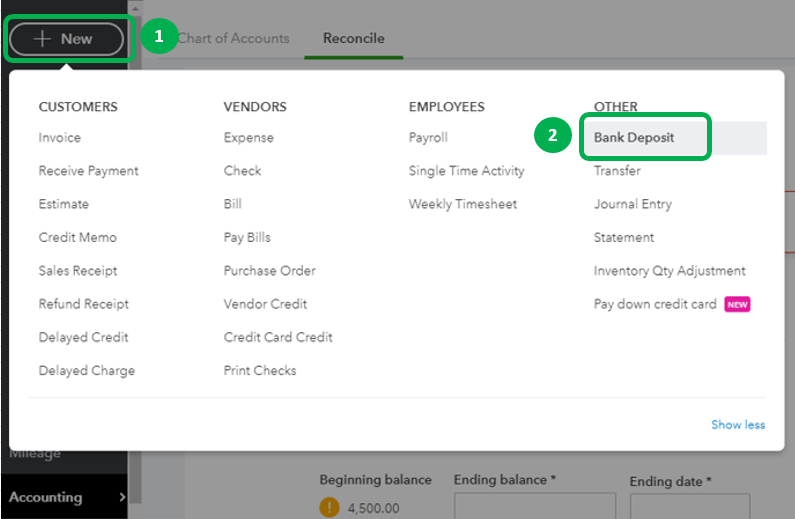Screen dimensions: 795x519
Task: Open Pay down credit card option
Action: (655, 304)
